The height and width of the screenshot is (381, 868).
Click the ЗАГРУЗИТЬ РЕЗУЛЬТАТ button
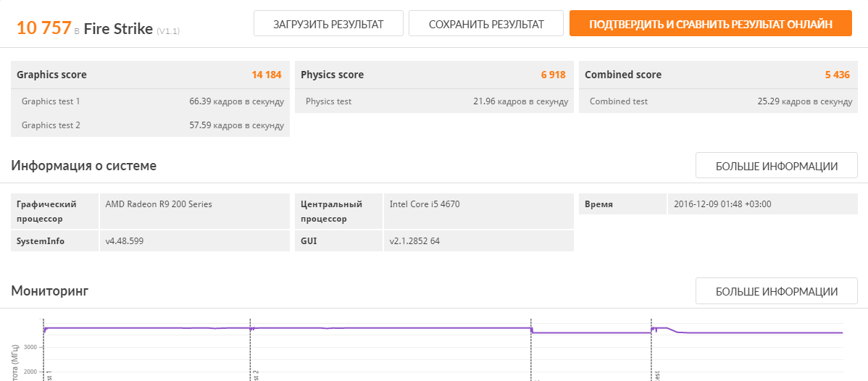tap(328, 24)
